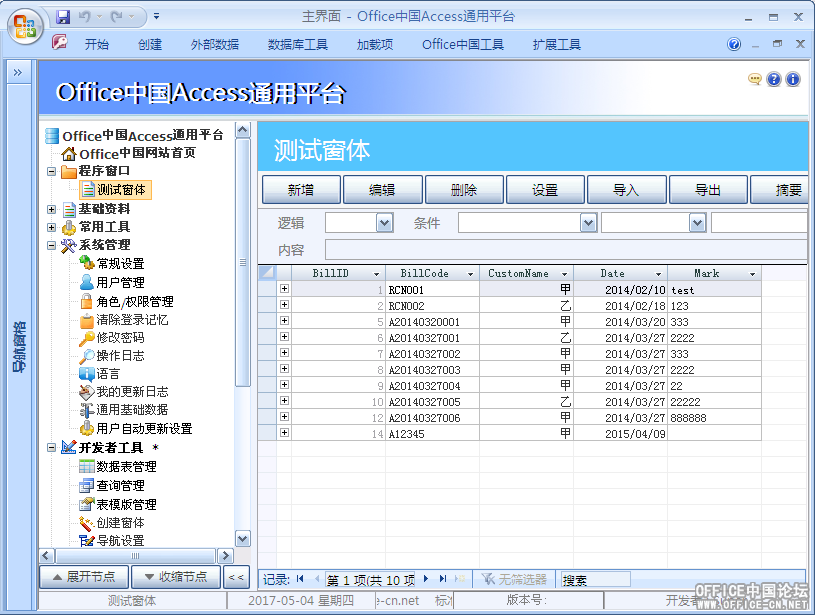Click the 收缩节点 button
The image size is (815, 615).
(176, 577)
